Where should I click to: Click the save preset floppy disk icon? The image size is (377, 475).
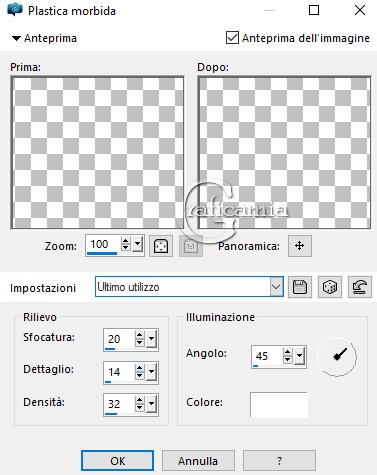(x=300, y=287)
